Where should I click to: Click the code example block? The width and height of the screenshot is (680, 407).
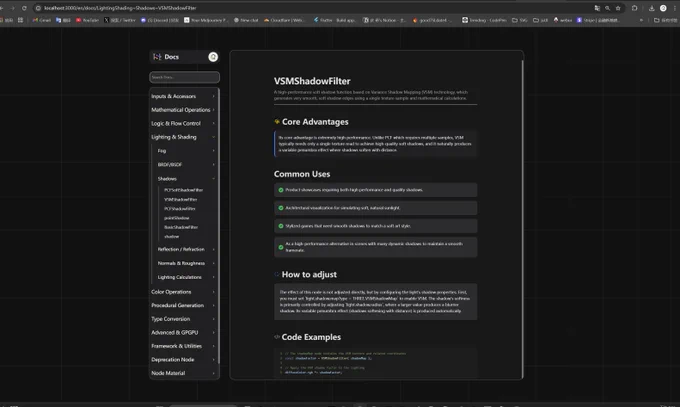point(376,362)
